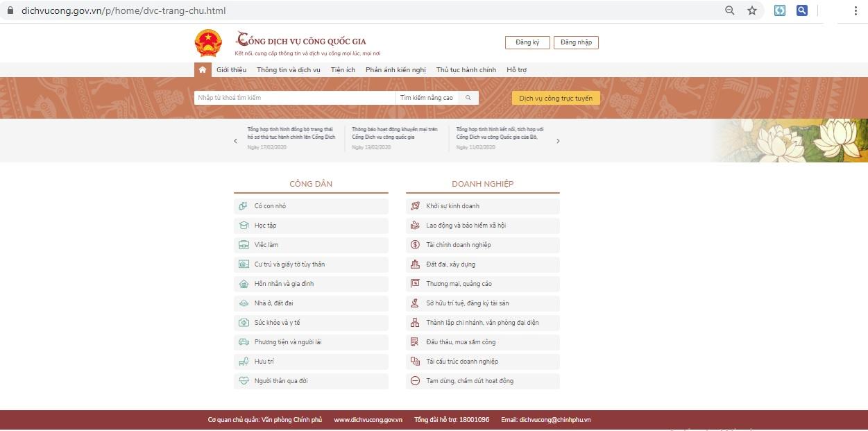This screenshot has width=868, height=431.
Task: Click the Phương tiện và người lái car icon
Action: click(x=243, y=342)
